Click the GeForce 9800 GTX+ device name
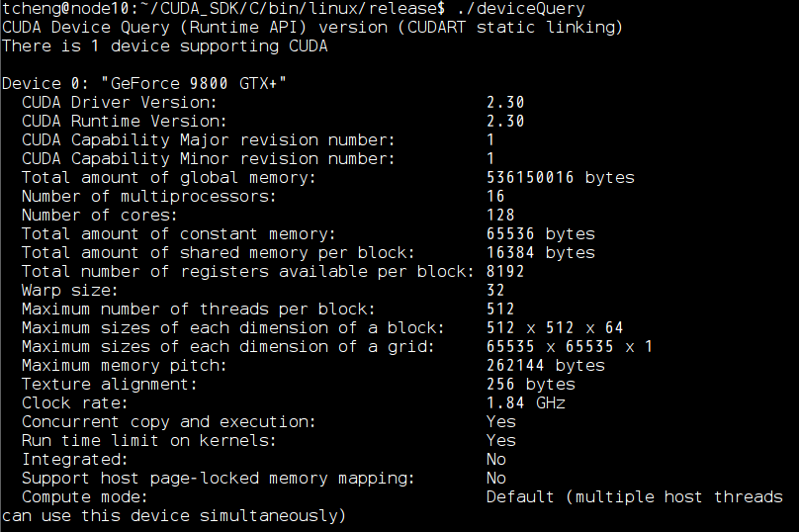The height and width of the screenshot is (532, 799). (194, 84)
